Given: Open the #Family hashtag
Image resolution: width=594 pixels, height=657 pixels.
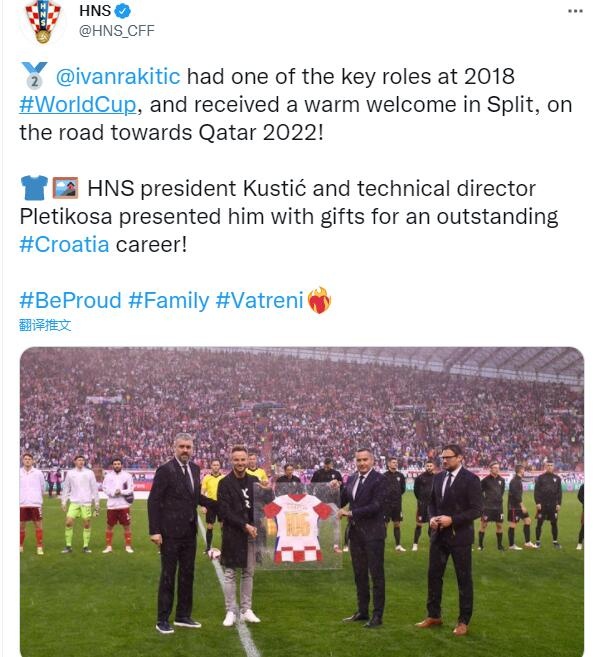Looking at the screenshot, I should click(168, 301).
